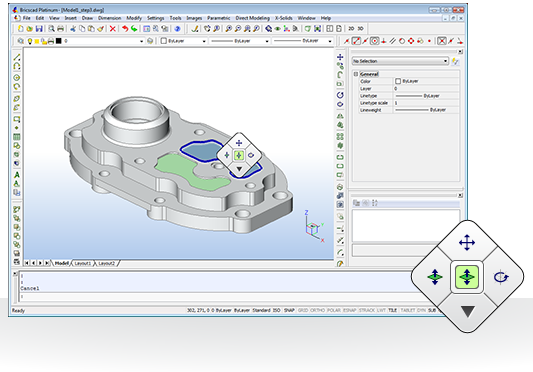Toggle ESNAP in the status bar

click(x=350, y=310)
